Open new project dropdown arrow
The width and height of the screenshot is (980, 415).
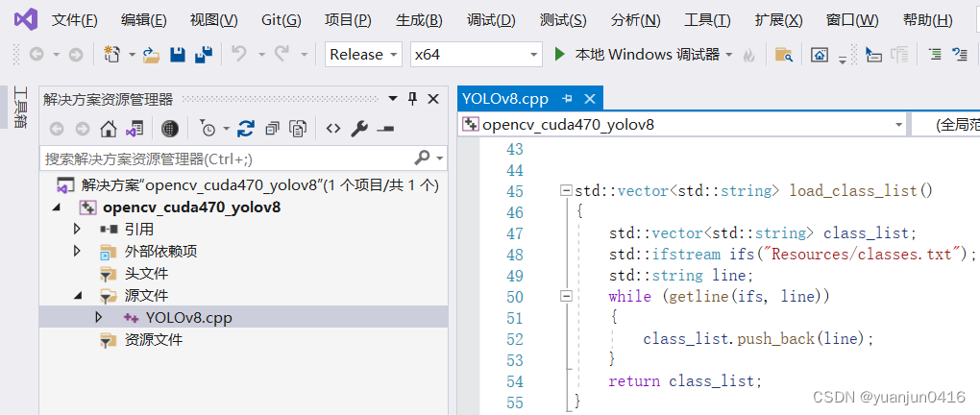tap(132, 55)
